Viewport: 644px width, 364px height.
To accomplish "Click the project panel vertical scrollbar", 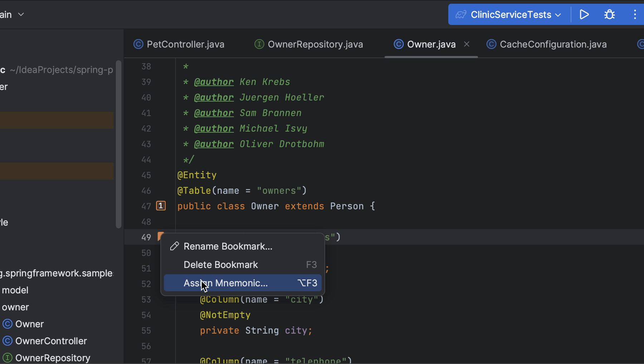I will [118, 144].
